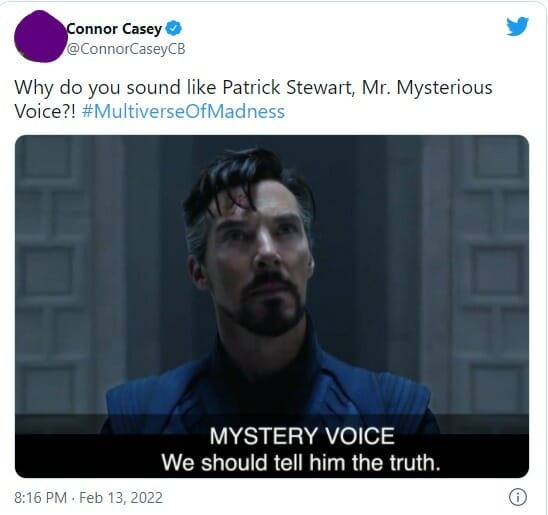Click the "MYSTERY VOICE" caption label
Screen dimensions: 548x515
coord(302,436)
